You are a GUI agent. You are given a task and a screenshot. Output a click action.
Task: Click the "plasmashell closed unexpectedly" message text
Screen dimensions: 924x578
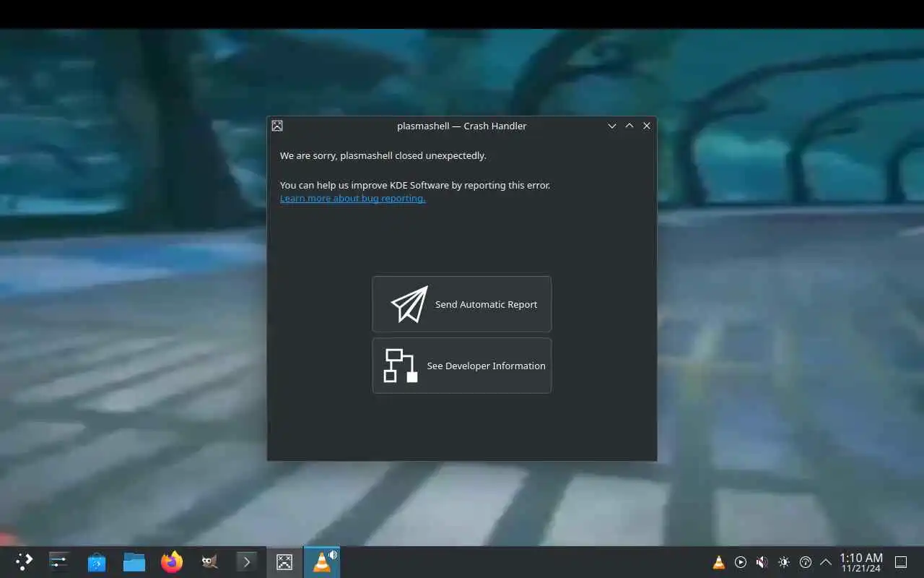coord(383,155)
